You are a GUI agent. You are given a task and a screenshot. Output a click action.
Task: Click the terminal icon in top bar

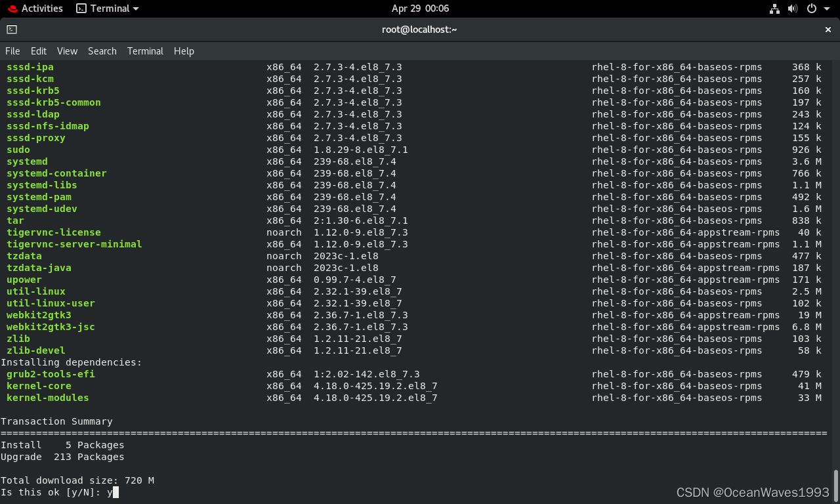tap(81, 9)
